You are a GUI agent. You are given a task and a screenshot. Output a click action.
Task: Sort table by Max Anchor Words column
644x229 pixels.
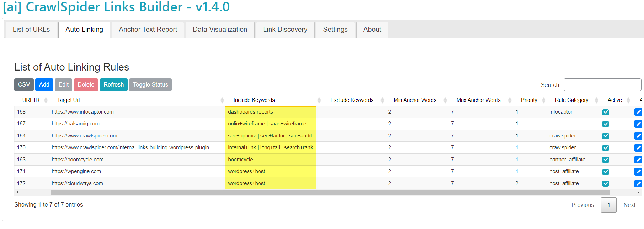click(x=481, y=100)
